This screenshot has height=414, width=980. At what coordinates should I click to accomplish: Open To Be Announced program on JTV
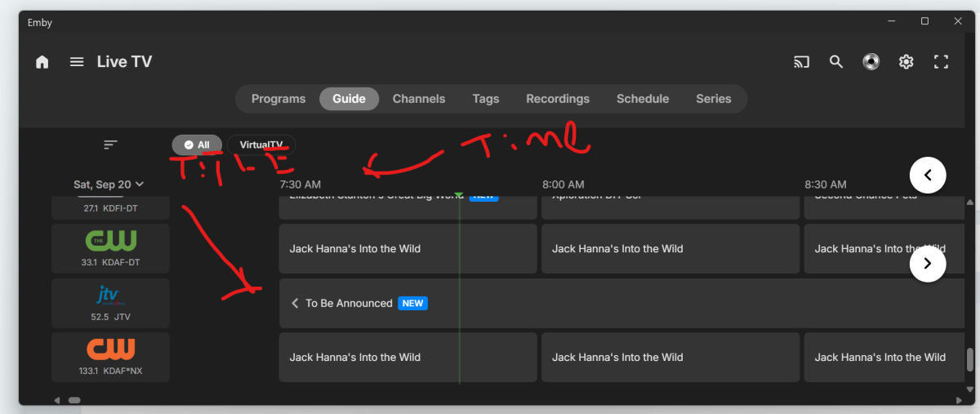[x=621, y=303]
